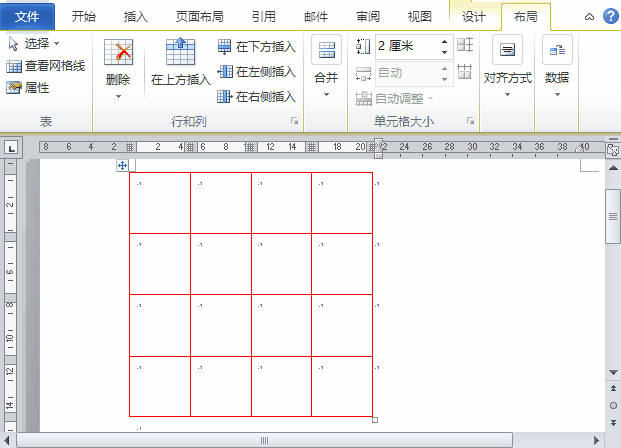
Task: Click the 删除 (Delete) table icon
Action: tap(118, 55)
